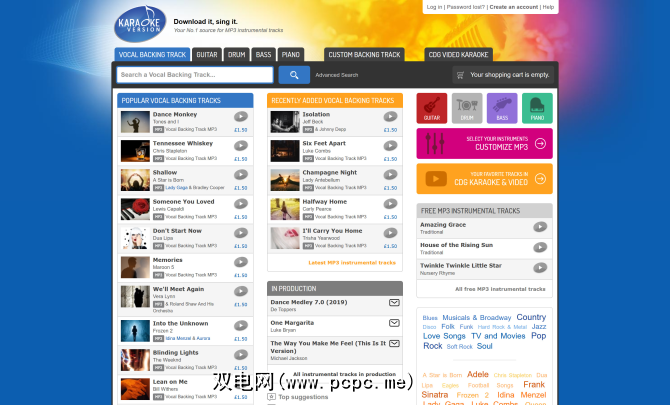The height and width of the screenshot is (405, 670).
Task: Click the Rock genre tag
Action: pyautogui.click(x=432, y=346)
